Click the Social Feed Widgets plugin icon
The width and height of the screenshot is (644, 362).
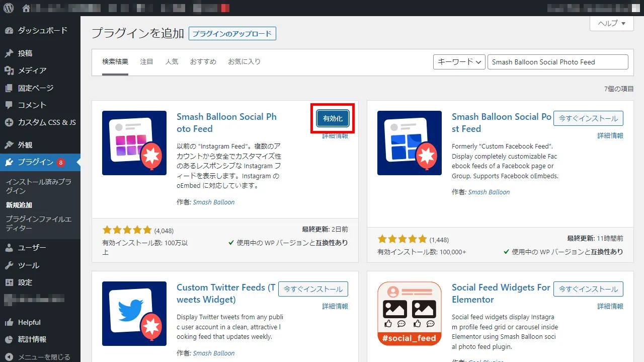(409, 314)
